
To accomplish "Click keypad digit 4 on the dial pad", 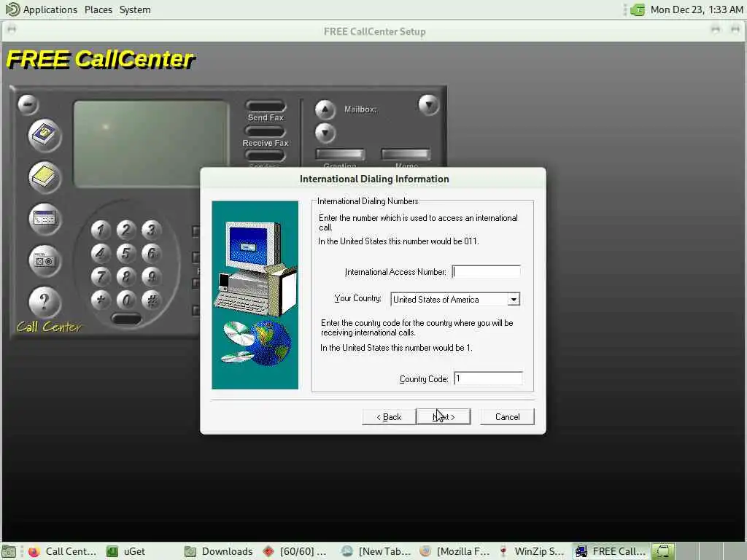I will pyautogui.click(x=101, y=253).
